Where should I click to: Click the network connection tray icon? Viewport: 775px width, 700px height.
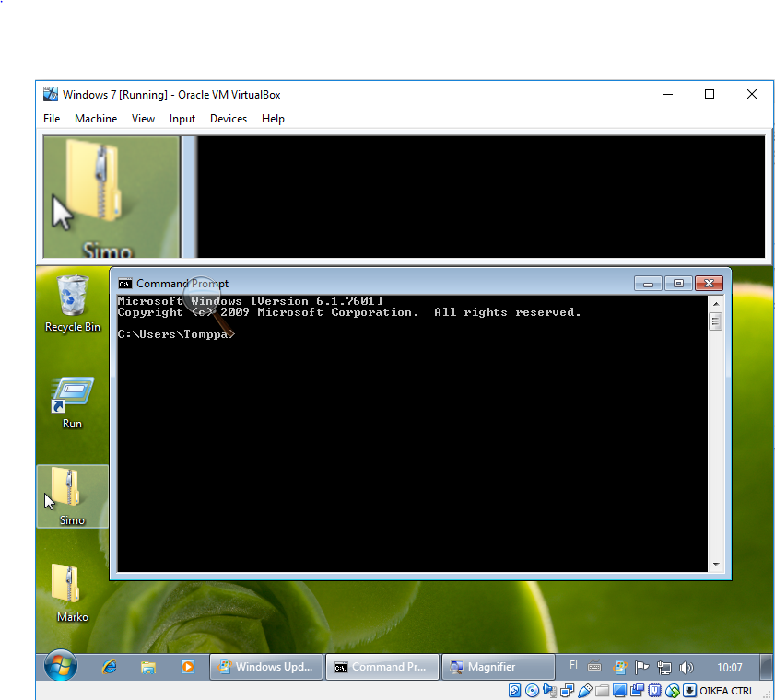(x=663, y=668)
